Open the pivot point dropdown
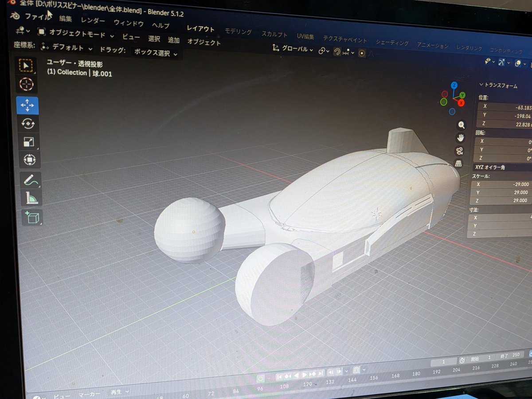The image size is (532, 399). pos(324,51)
